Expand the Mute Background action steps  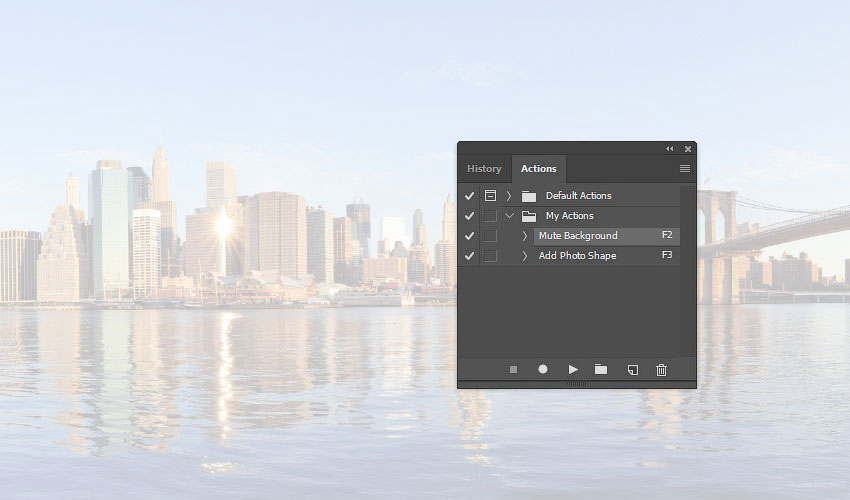point(524,236)
